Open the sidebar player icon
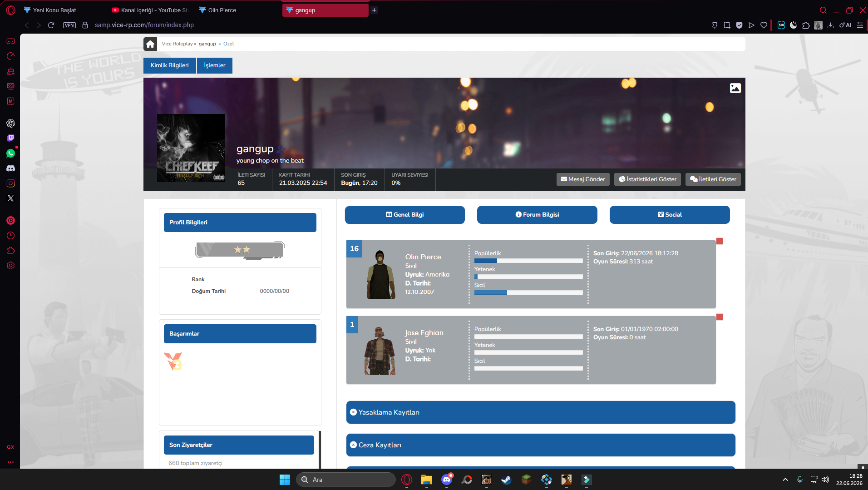Screen dimensions: 868x490 click(x=10, y=220)
